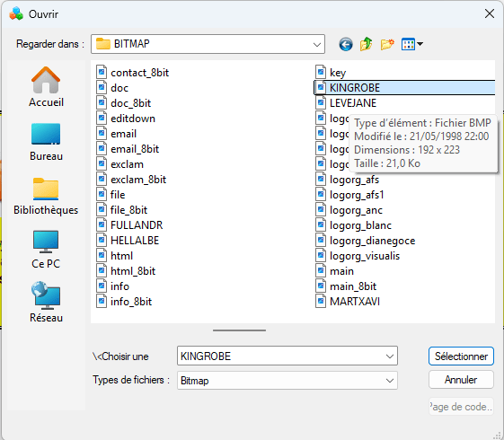Expand the Types de fichiers dropdown

click(390, 380)
